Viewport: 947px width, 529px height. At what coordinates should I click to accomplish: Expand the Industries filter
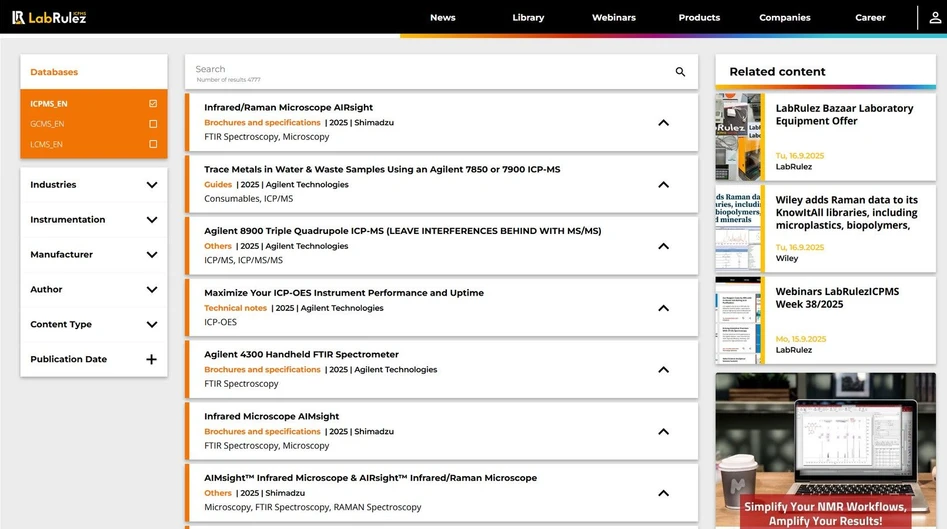click(x=152, y=185)
